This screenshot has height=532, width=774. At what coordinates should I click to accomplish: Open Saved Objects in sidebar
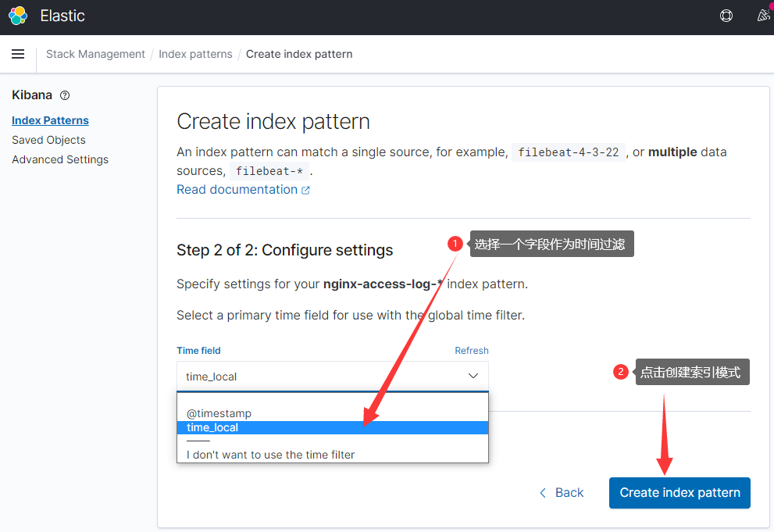tap(48, 140)
